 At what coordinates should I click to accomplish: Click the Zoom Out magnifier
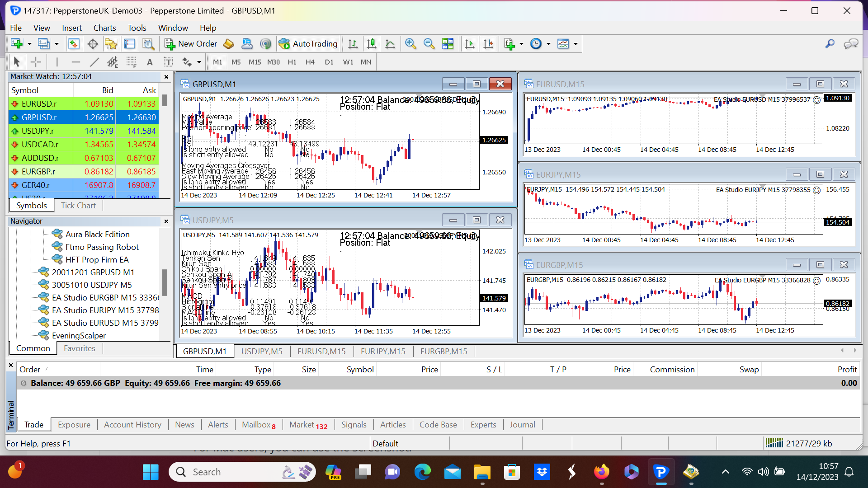(429, 44)
